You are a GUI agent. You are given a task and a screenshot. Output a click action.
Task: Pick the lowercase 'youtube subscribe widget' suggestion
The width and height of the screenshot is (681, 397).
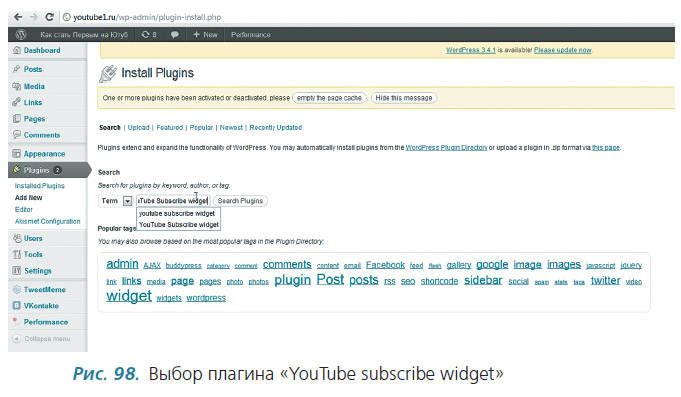pyautogui.click(x=177, y=214)
